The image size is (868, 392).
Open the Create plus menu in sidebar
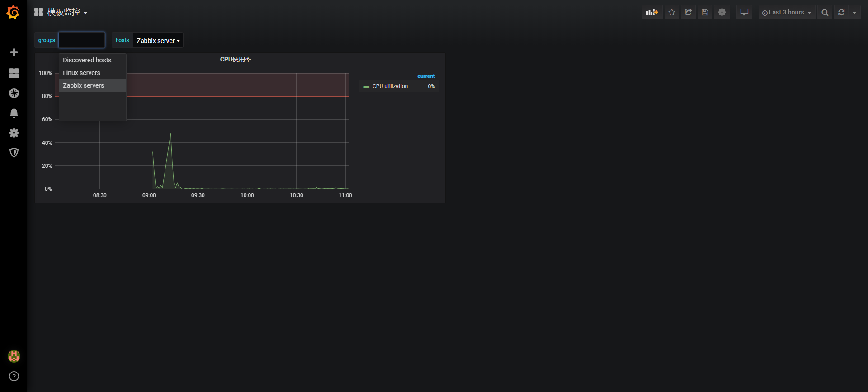click(14, 52)
